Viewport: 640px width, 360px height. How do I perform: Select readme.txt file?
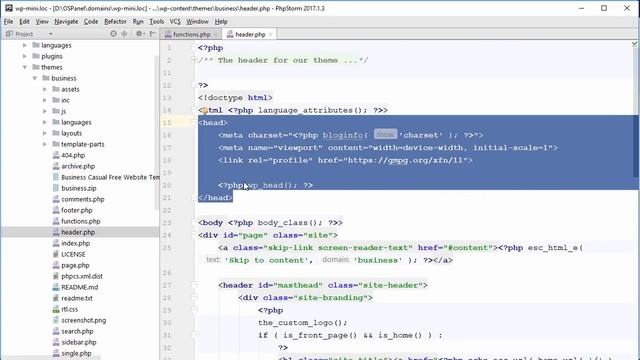click(x=77, y=299)
